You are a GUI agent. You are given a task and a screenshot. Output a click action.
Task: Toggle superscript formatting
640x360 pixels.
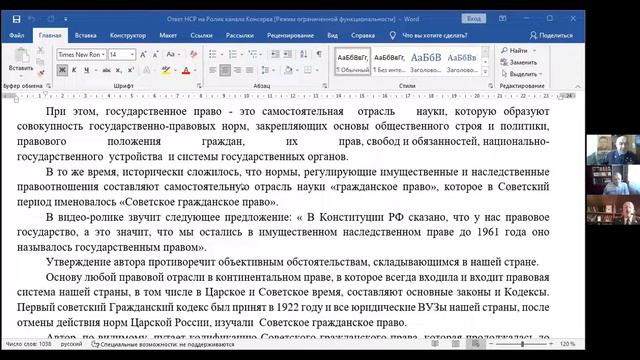[131, 70]
